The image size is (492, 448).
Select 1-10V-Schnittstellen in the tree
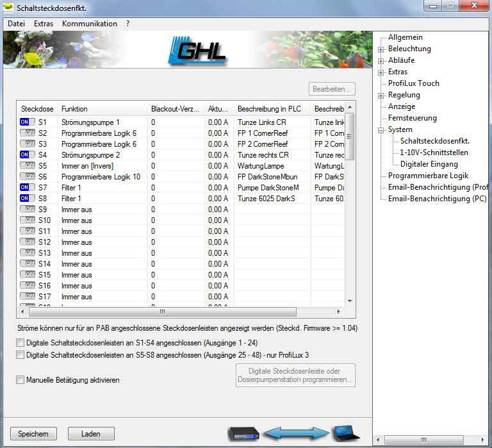click(x=434, y=153)
